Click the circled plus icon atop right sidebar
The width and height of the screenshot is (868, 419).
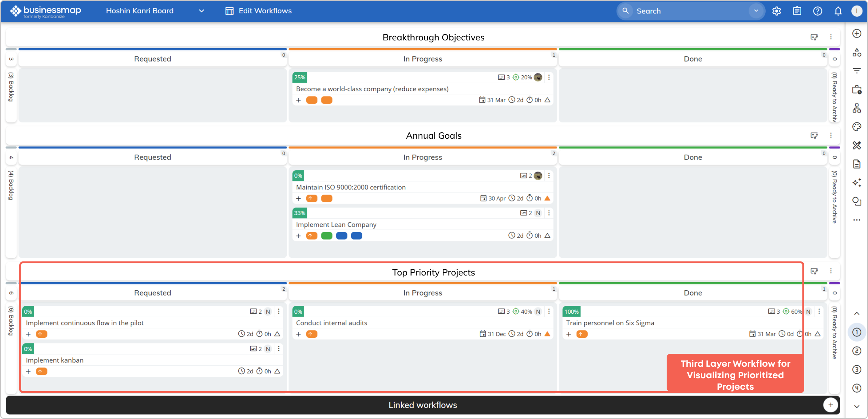(857, 33)
